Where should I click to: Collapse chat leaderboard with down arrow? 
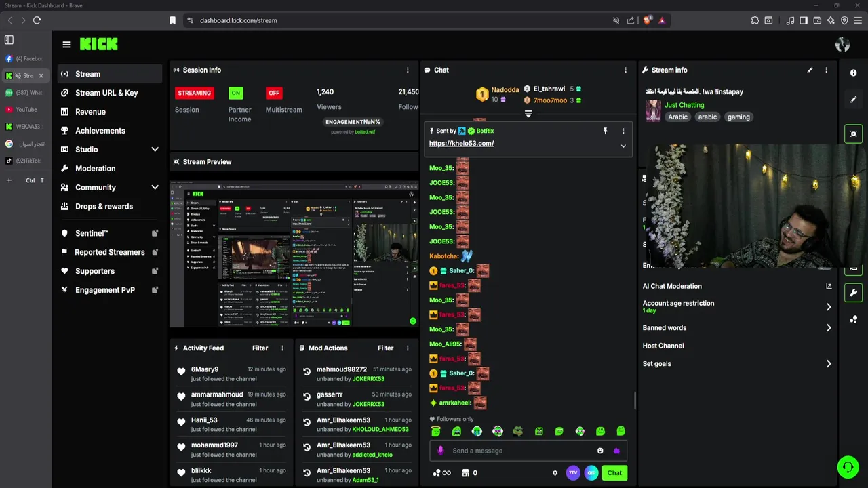528,114
